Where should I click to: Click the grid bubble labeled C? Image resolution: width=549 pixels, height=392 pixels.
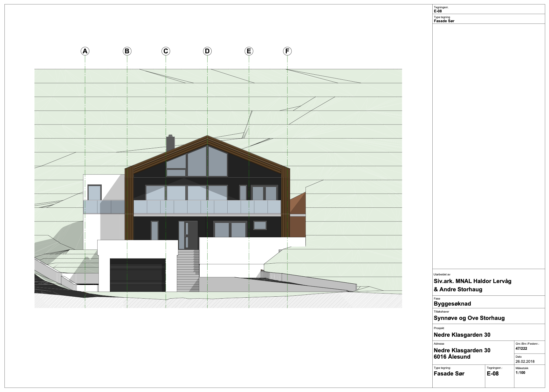tap(166, 51)
